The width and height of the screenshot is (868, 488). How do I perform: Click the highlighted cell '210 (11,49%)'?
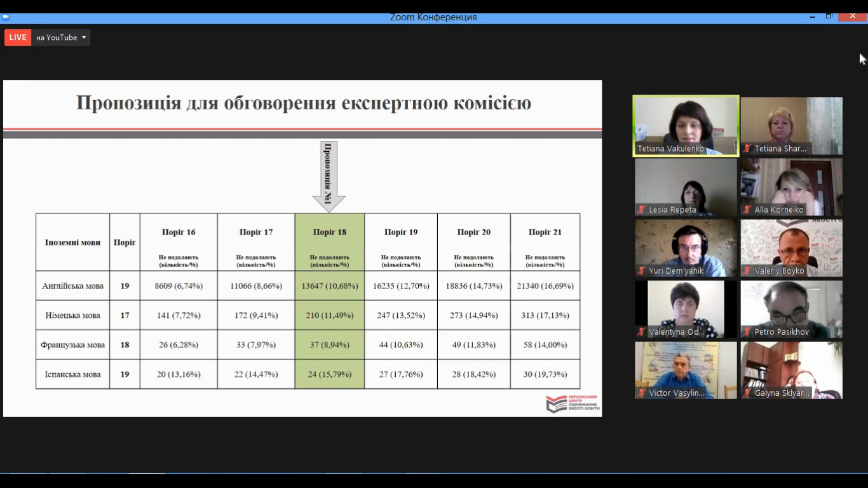330,315
